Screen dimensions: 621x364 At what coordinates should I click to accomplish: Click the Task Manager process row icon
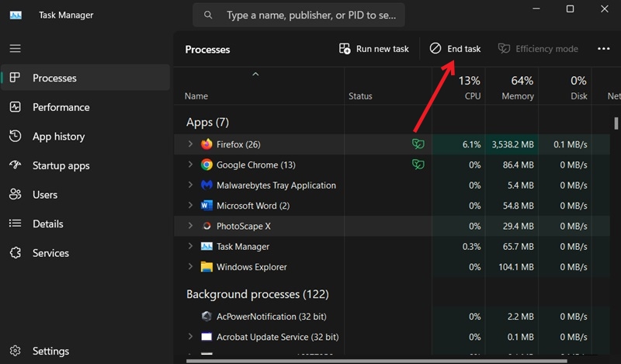206,246
